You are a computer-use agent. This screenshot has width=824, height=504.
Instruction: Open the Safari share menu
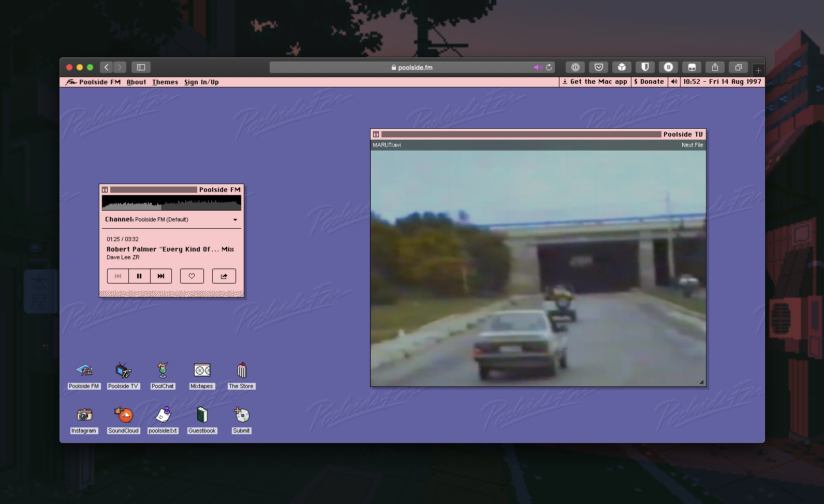715,67
